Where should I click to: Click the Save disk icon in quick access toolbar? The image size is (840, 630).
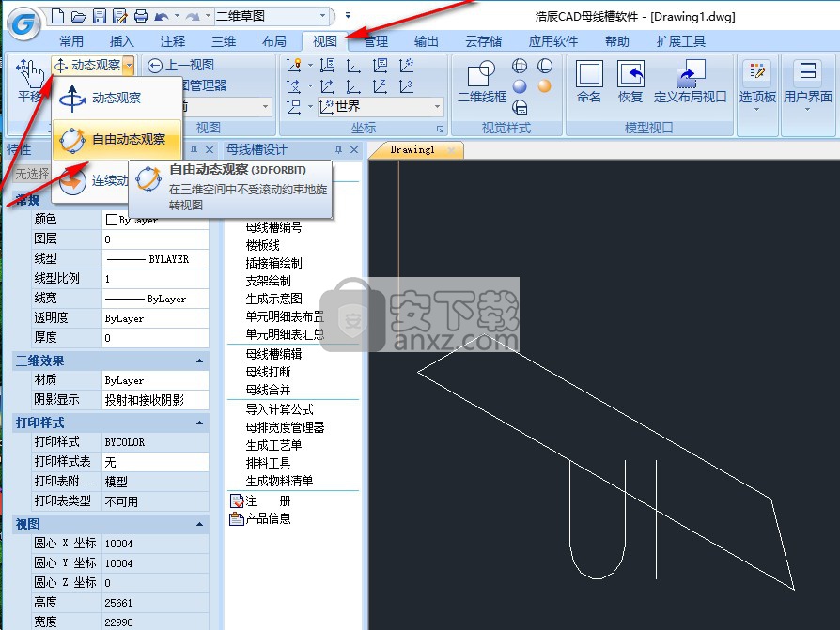pyautogui.click(x=99, y=16)
